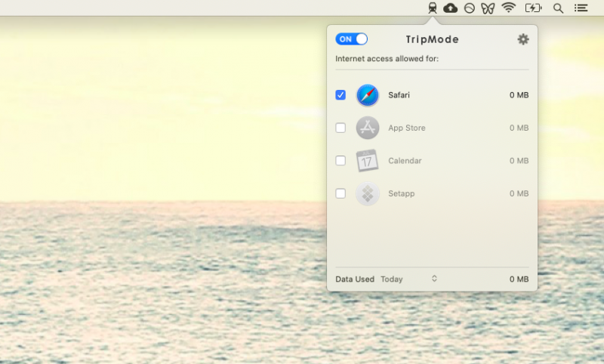Click App Store's 0 MB value
This screenshot has width=604, height=364.
coord(519,128)
